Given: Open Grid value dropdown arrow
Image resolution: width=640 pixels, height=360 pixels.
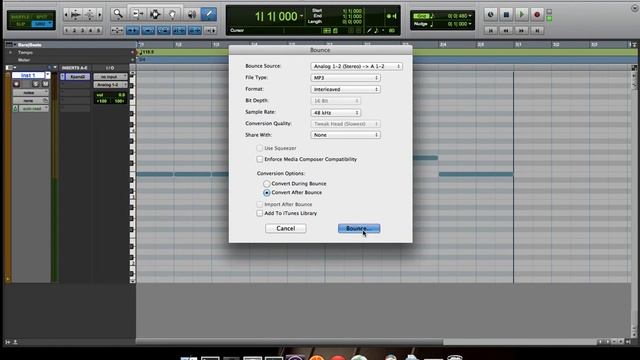Looking at the screenshot, I should 470,16.
